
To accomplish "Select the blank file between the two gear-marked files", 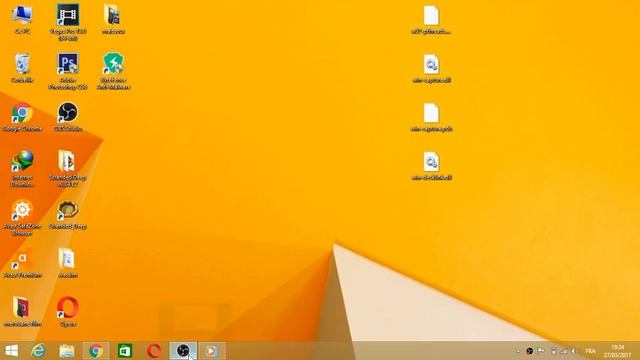I will tap(431, 113).
